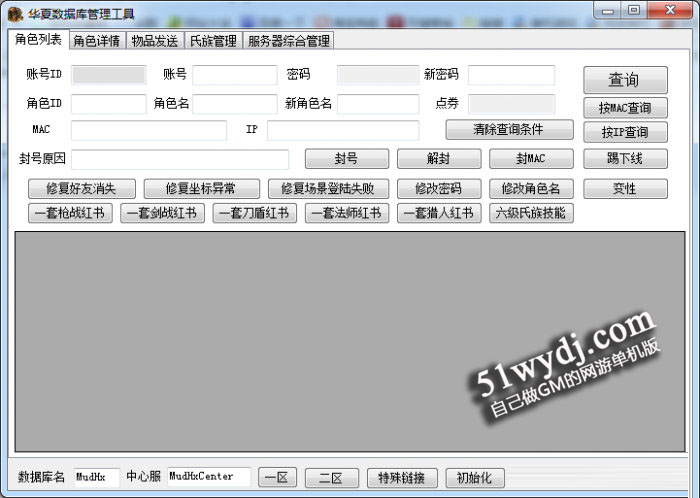Click the 新角色名 input field

point(378,104)
